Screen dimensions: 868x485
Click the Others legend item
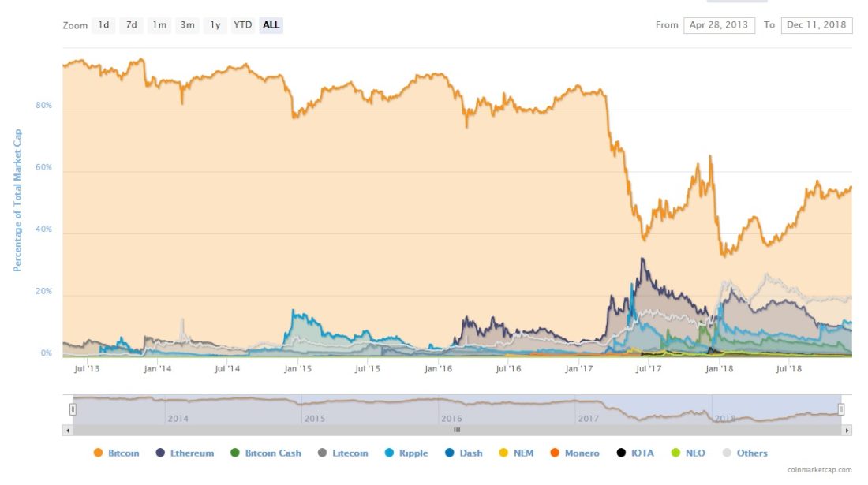pyautogui.click(x=744, y=453)
